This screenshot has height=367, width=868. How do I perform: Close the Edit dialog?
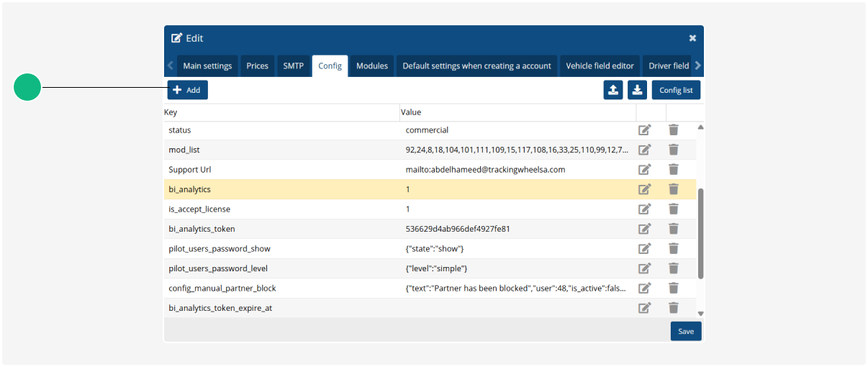(x=692, y=38)
